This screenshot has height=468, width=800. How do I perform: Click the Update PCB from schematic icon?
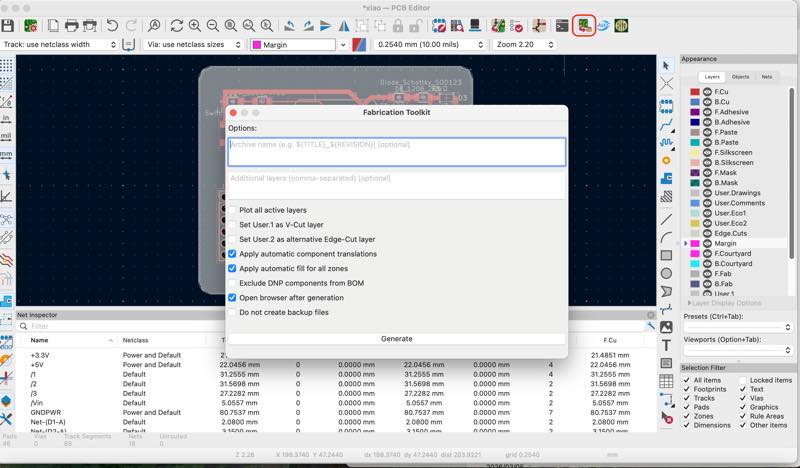[x=498, y=26]
